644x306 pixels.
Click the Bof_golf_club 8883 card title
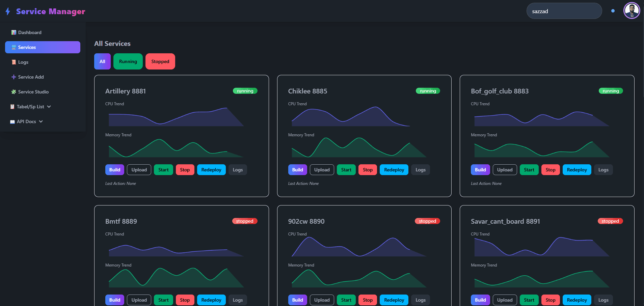click(x=500, y=91)
